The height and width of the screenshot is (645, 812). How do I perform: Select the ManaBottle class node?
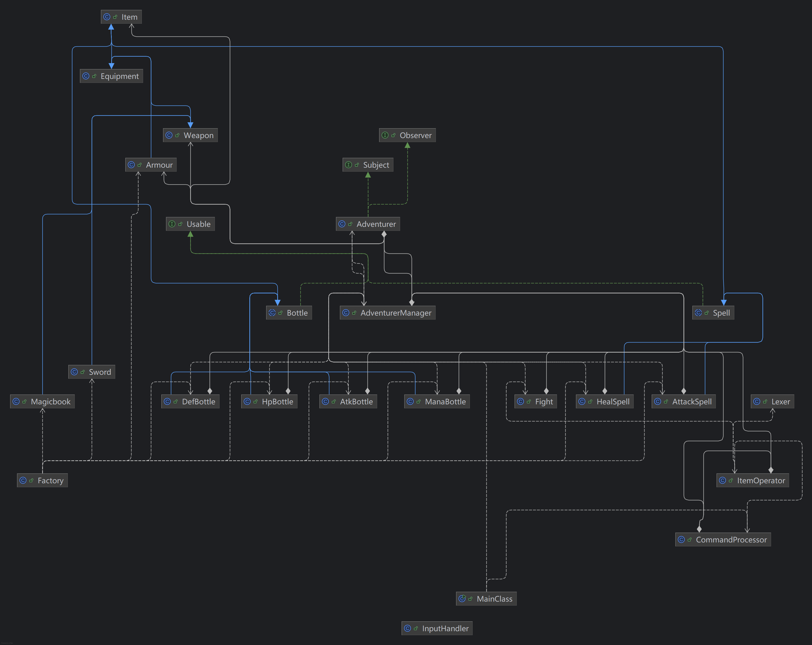pyautogui.click(x=437, y=401)
